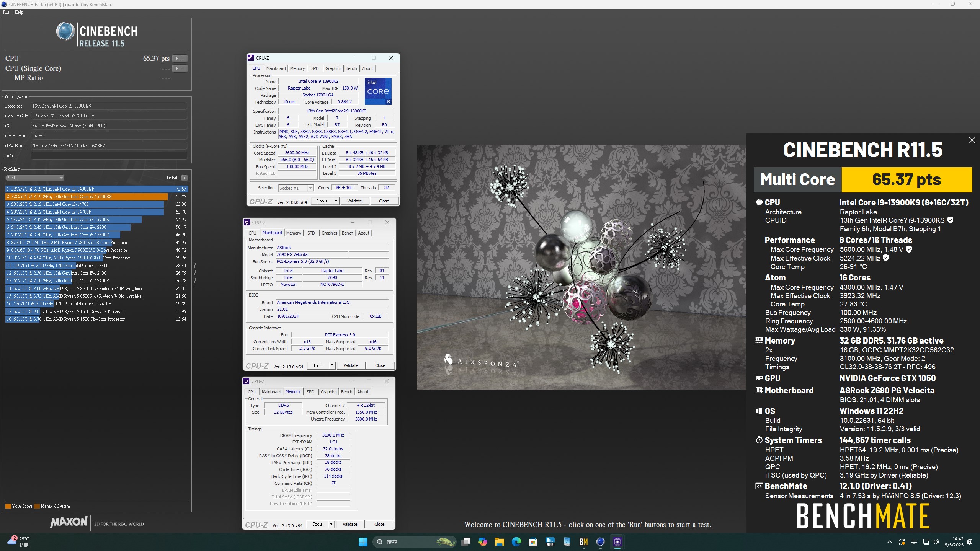
Task: Click the shield beside Max Effective Clock 5224.22 MHz
Action: (x=886, y=258)
